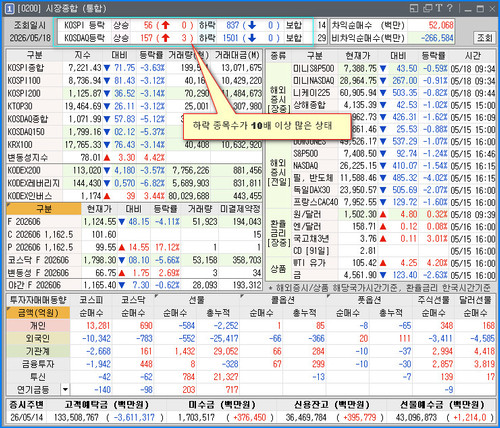Click the 투신 investor row label
Image resolution: width=500 pixels, height=428 pixels.
(x=38, y=377)
